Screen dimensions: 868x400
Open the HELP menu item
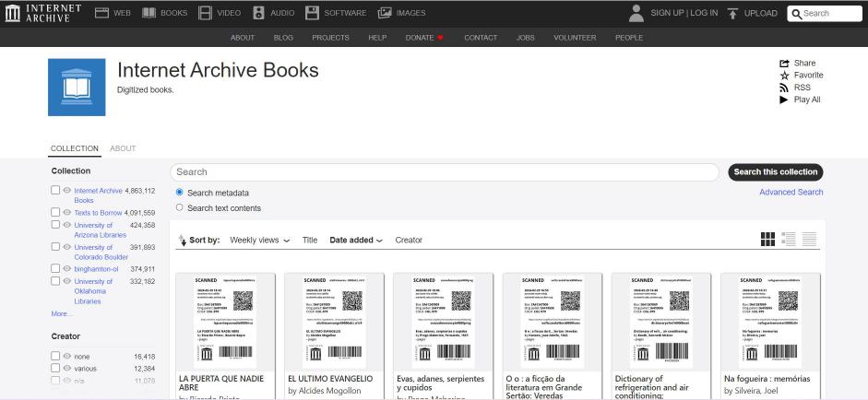point(377,38)
